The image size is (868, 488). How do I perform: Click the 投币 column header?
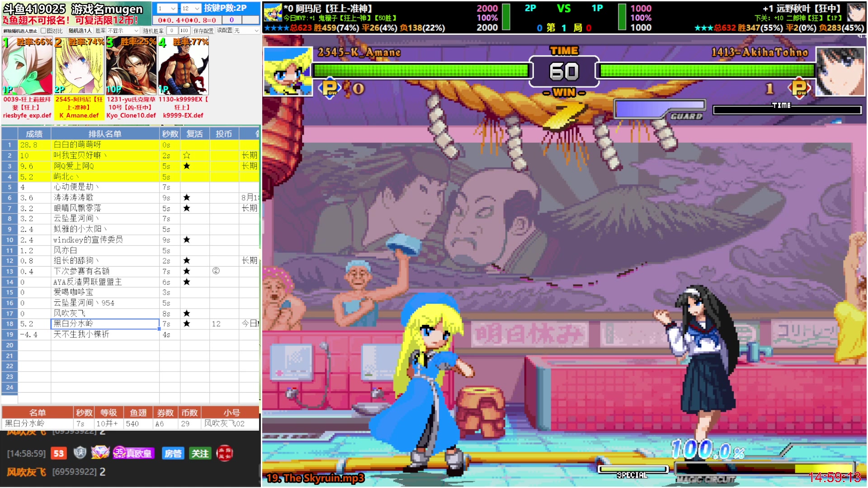click(224, 134)
